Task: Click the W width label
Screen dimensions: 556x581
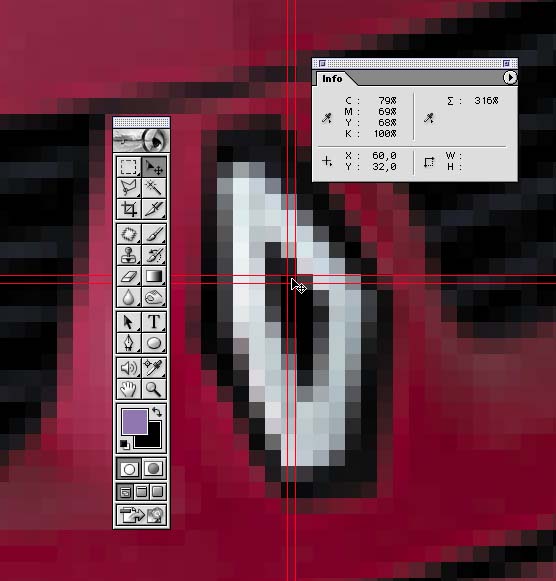Action: 454,156
